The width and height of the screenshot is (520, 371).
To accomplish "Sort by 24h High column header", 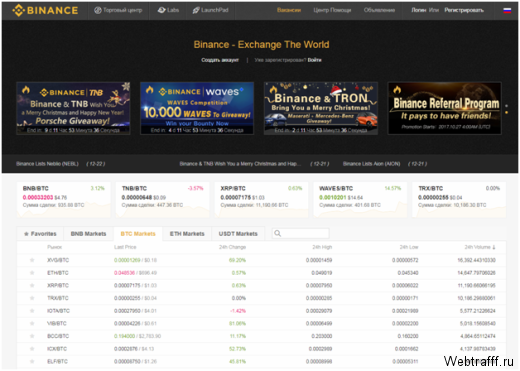I will click(322, 247).
